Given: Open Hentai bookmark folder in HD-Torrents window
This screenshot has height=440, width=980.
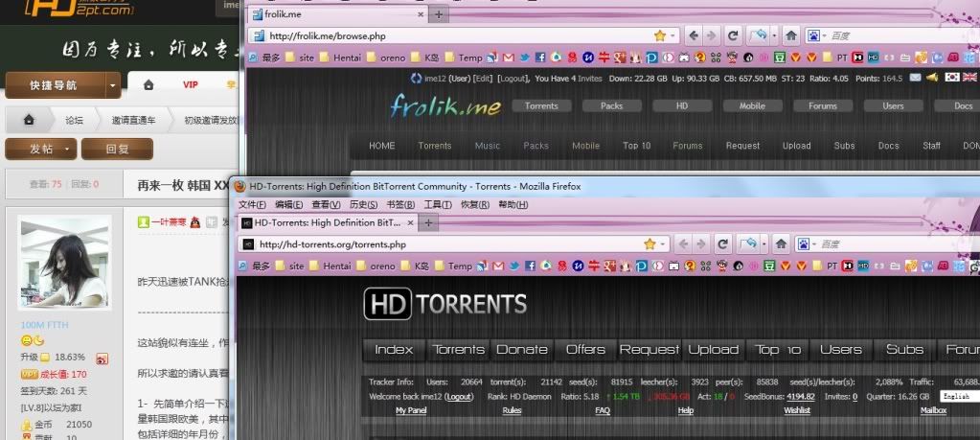Looking at the screenshot, I should [330, 266].
